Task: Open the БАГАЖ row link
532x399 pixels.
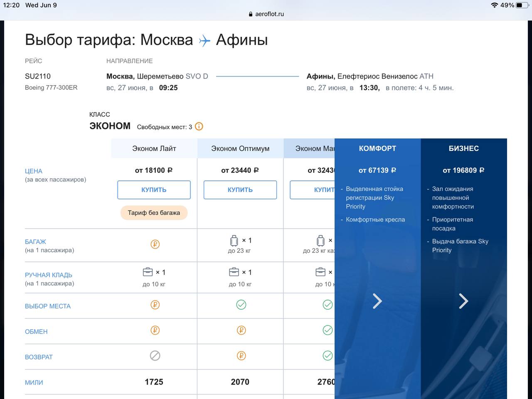Action: click(x=35, y=242)
